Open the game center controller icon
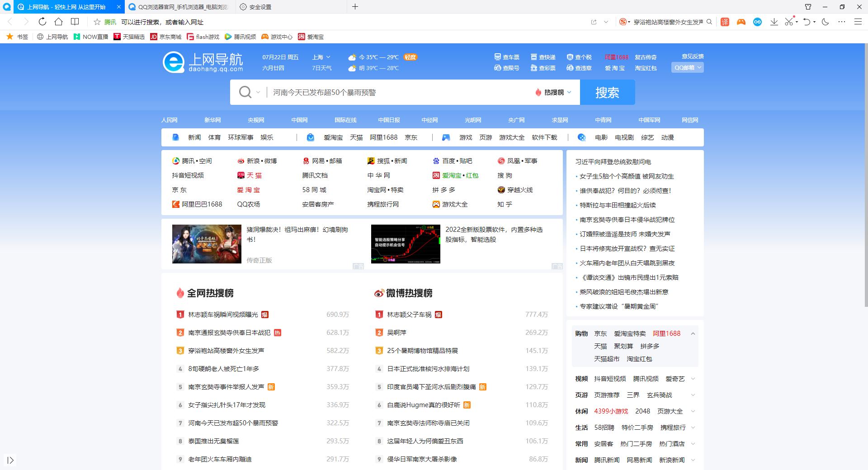This screenshot has height=470, width=868. 741,21
